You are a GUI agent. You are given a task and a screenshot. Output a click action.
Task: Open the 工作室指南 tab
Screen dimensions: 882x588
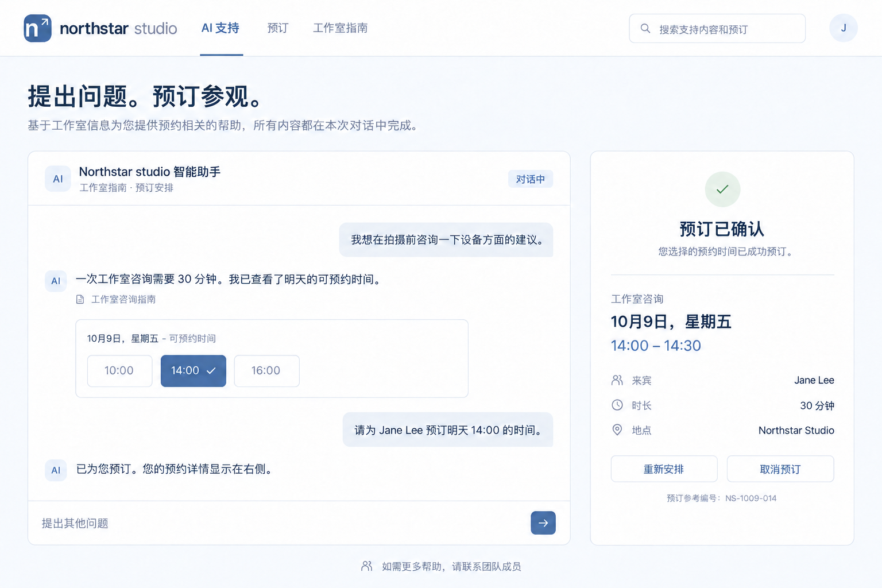point(341,28)
